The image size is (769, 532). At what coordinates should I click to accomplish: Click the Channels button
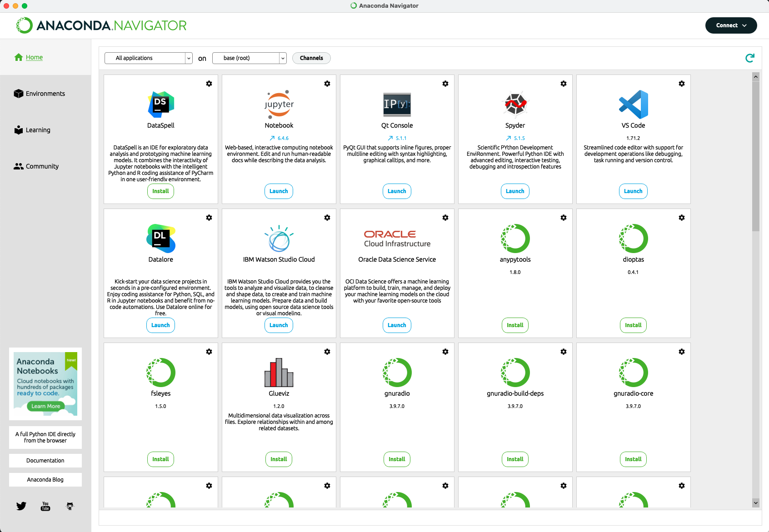(x=311, y=58)
